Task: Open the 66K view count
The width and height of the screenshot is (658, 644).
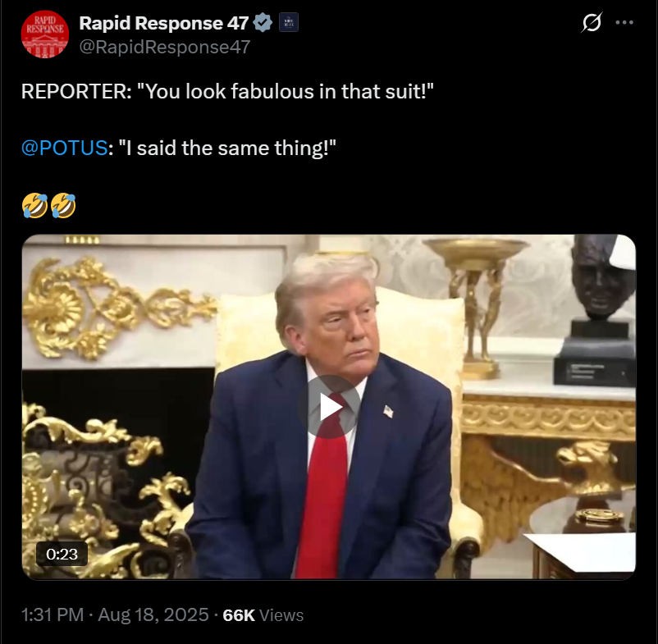Action: pyautogui.click(x=239, y=615)
